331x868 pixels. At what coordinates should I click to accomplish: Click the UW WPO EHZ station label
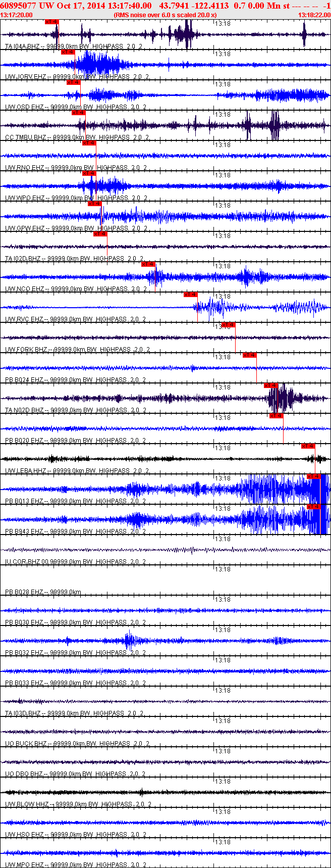tap(76, 198)
